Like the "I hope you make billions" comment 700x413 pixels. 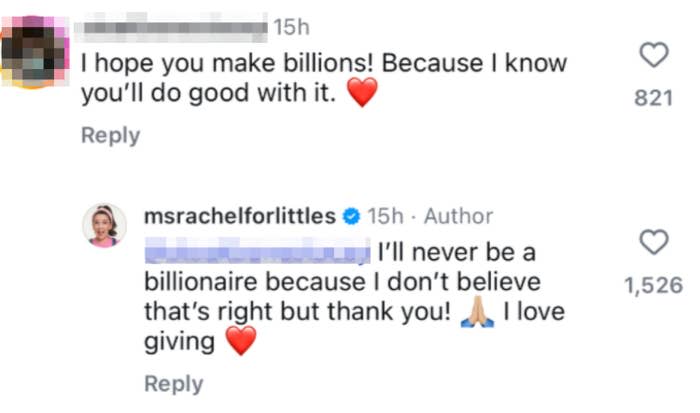653,56
